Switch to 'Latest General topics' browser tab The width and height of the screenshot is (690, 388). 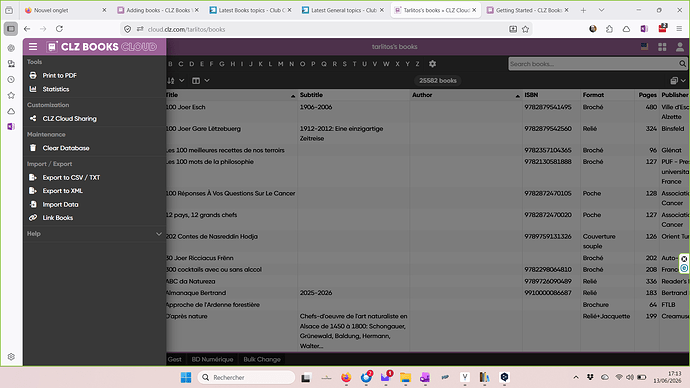point(344,10)
